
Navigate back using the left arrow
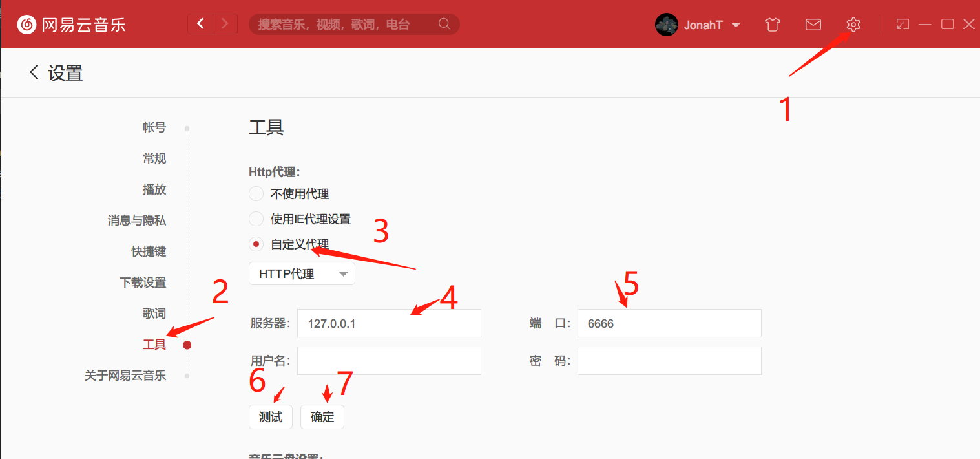coord(200,23)
